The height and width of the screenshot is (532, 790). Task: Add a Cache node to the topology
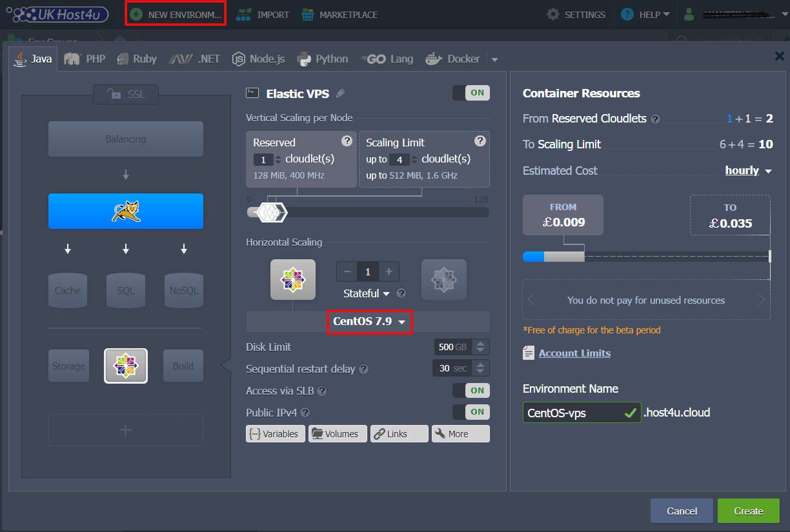tap(68, 290)
